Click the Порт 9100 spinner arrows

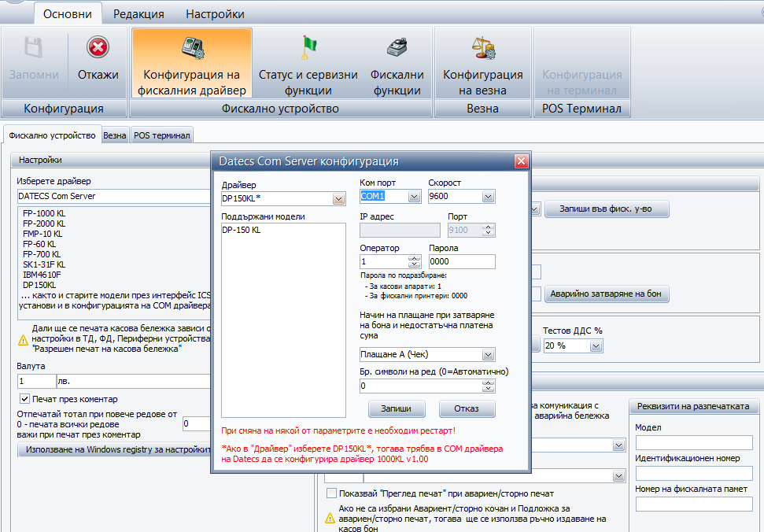click(x=488, y=230)
